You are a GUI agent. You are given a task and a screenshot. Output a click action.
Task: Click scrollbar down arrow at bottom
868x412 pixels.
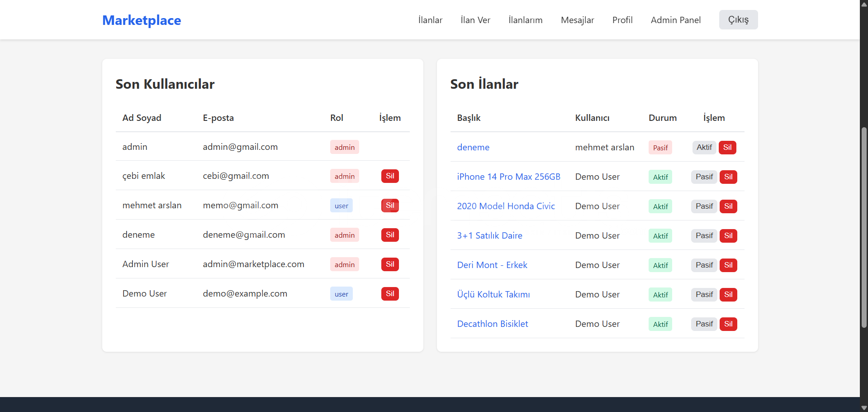pos(864,408)
